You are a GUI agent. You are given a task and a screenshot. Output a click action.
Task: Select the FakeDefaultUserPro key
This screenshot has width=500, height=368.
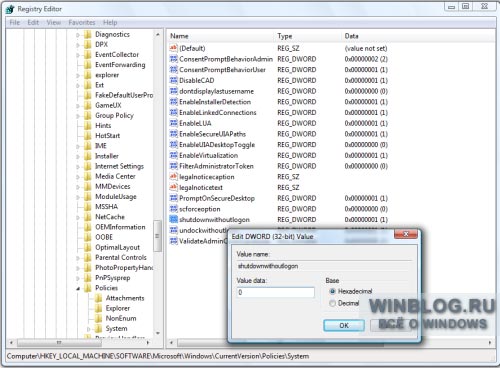pos(124,95)
